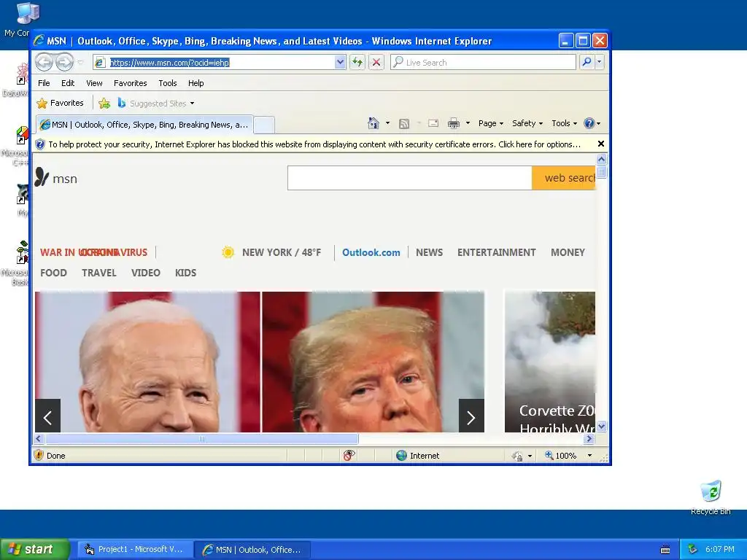This screenshot has height=560, width=747.
Task: Click the Stop loading red X icon
Action: (x=376, y=63)
